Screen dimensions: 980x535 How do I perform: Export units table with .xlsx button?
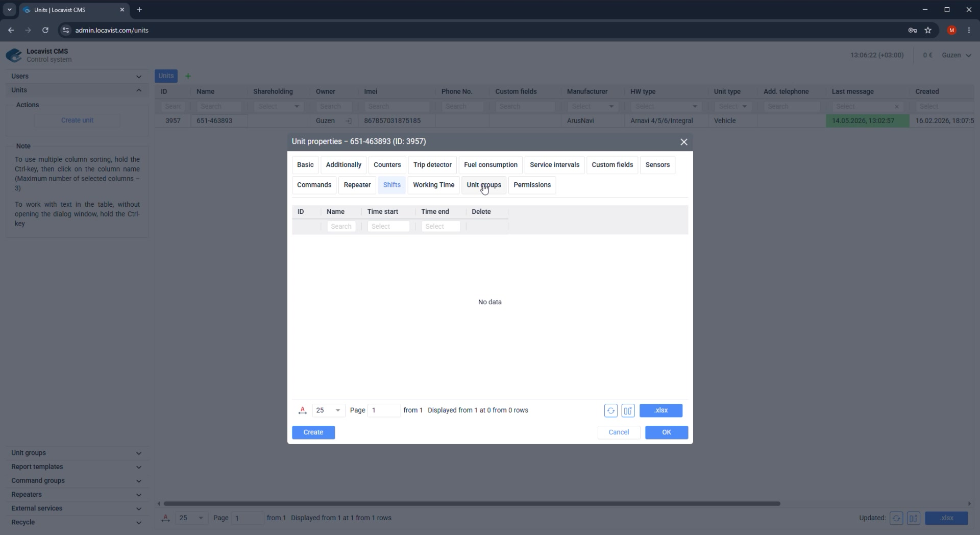coord(947,518)
